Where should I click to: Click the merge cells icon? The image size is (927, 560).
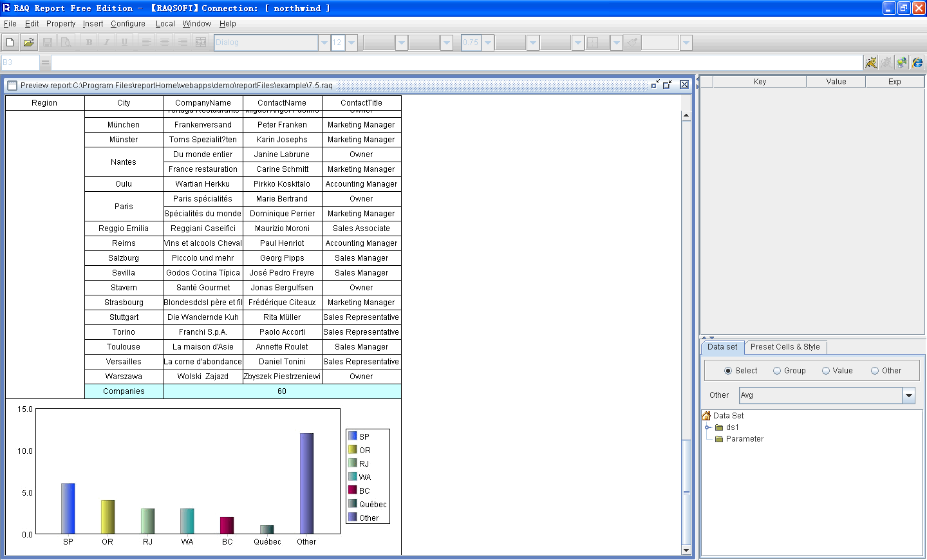tap(201, 42)
